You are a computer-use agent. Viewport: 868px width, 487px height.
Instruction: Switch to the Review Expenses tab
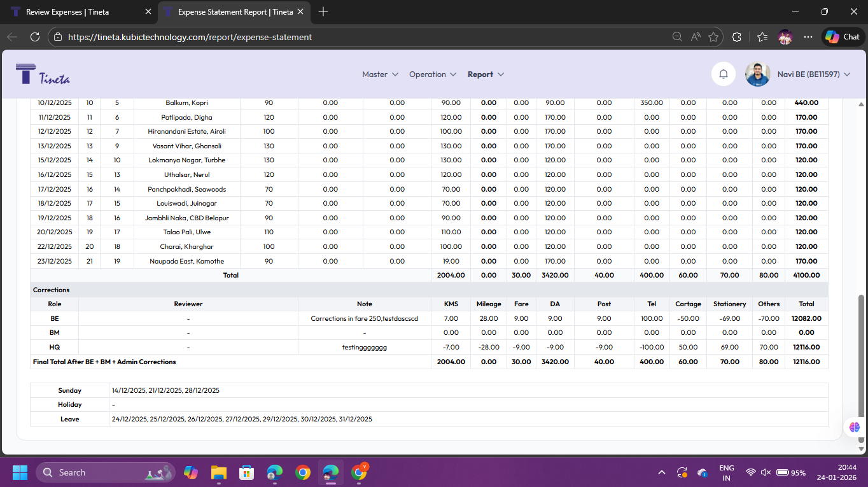pos(67,11)
